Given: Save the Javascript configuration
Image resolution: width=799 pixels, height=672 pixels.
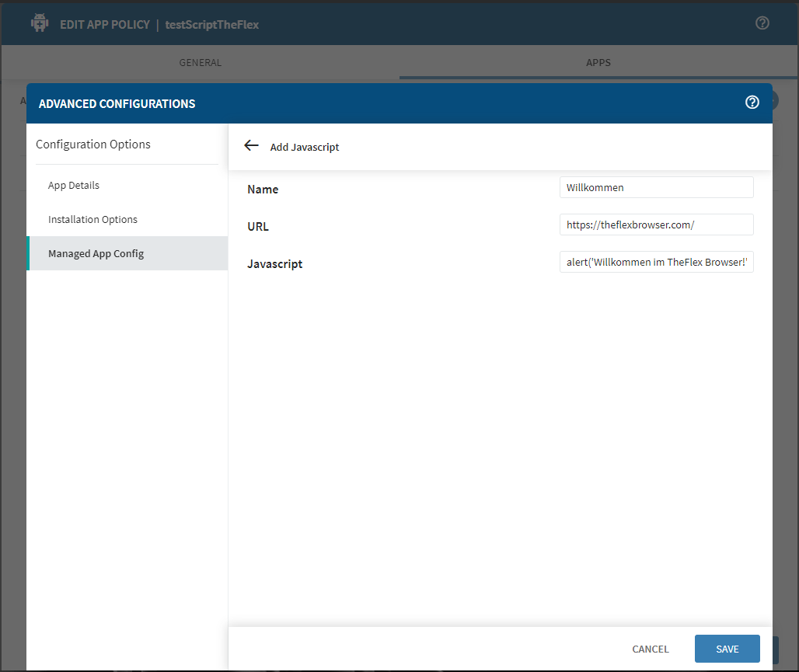Looking at the screenshot, I should point(727,649).
